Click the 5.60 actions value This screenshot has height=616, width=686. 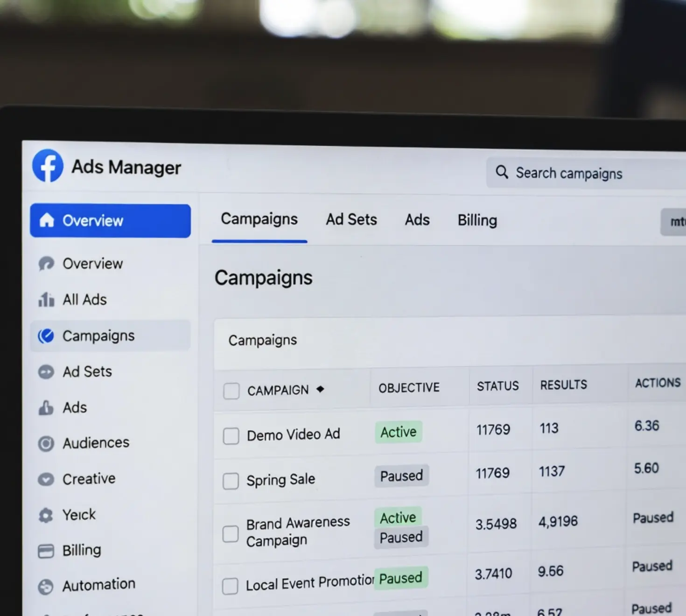point(646,468)
